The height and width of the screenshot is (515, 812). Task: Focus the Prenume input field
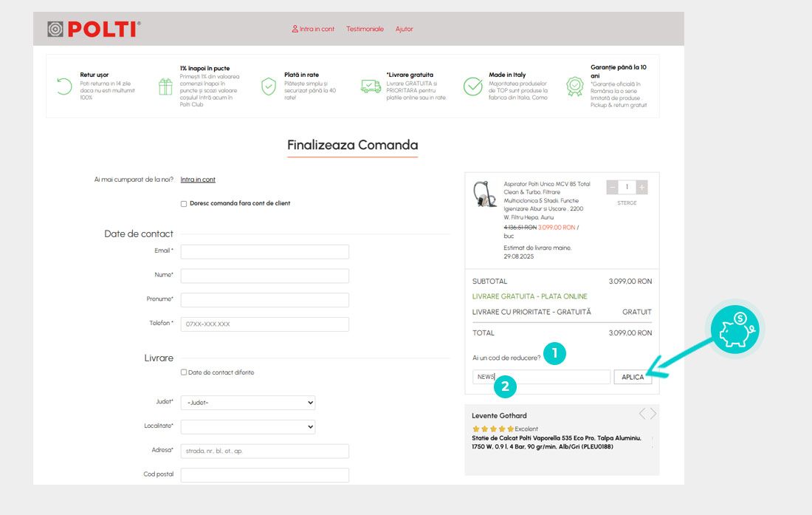point(264,300)
